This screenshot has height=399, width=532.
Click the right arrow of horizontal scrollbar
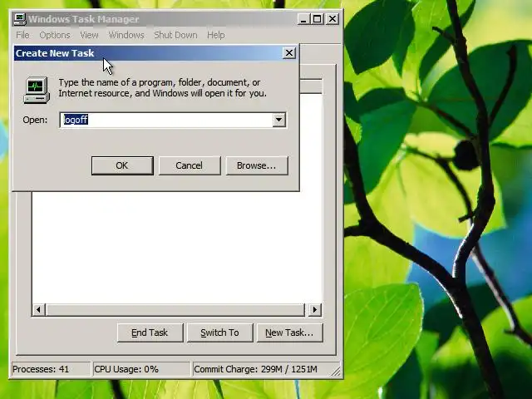click(314, 309)
